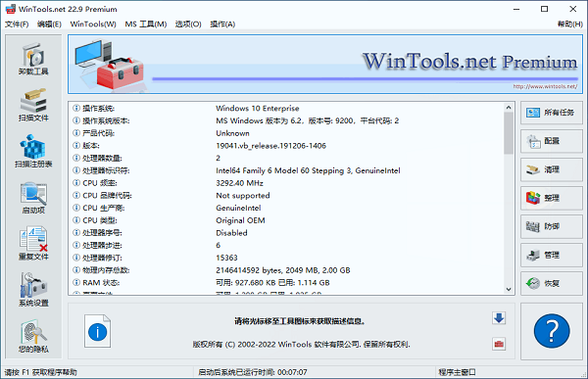Click the system info list scrollbar thumb
This screenshot has width=588, height=379.
(509, 133)
